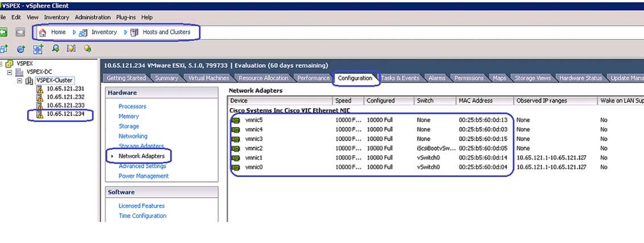Click the vmnic5 network adapter icon
This screenshot has height=243, width=644.
click(x=236, y=120)
